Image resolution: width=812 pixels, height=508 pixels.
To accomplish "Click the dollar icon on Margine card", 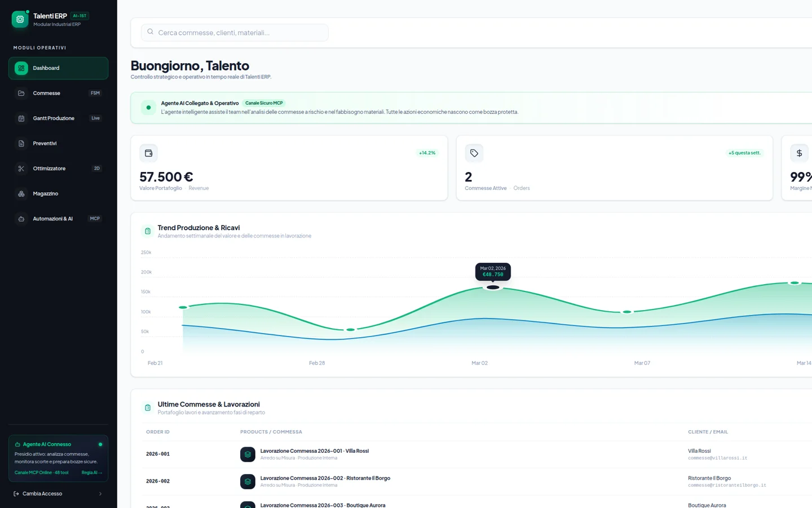I will [799, 153].
